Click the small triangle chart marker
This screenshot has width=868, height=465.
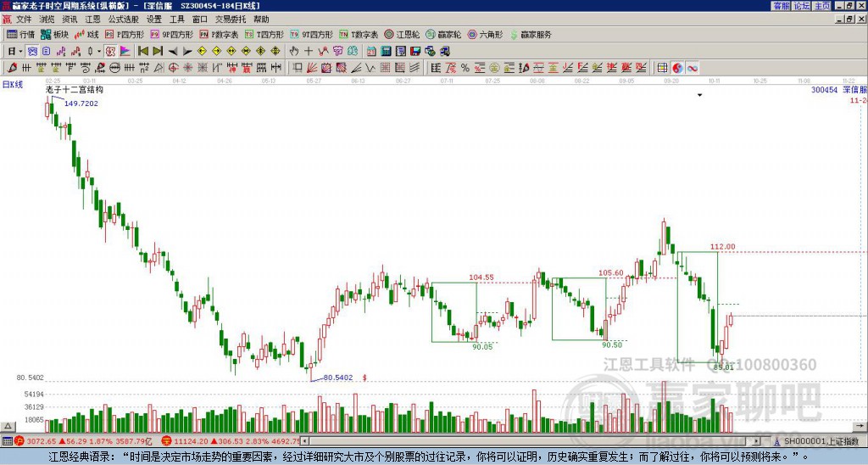point(699,95)
